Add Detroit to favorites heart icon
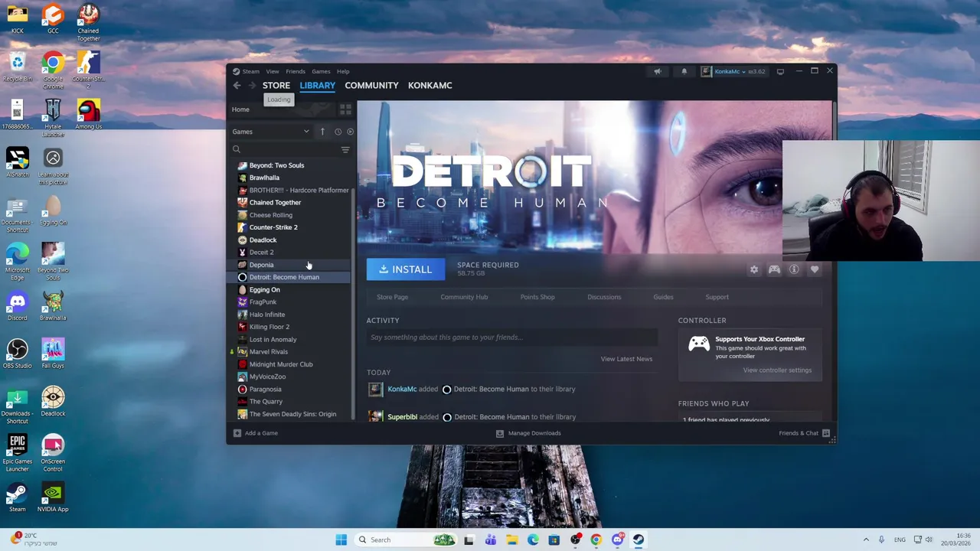Image resolution: width=980 pixels, height=551 pixels. pyautogui.click(x=815, y=269)
